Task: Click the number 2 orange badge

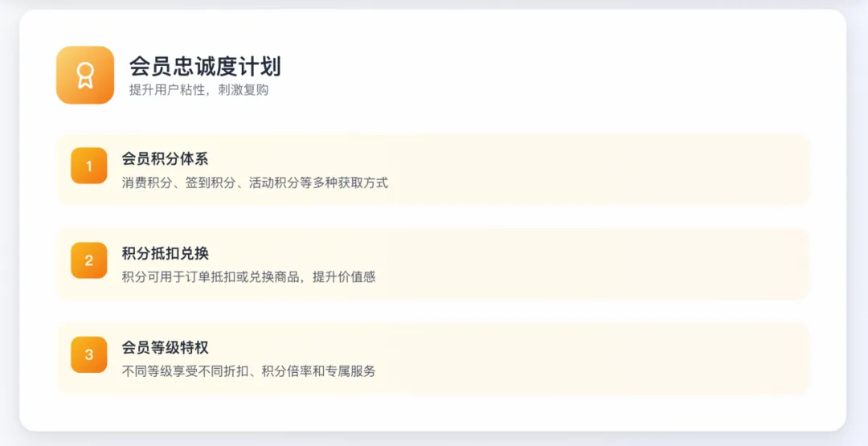Action: [x=88, y=260]
